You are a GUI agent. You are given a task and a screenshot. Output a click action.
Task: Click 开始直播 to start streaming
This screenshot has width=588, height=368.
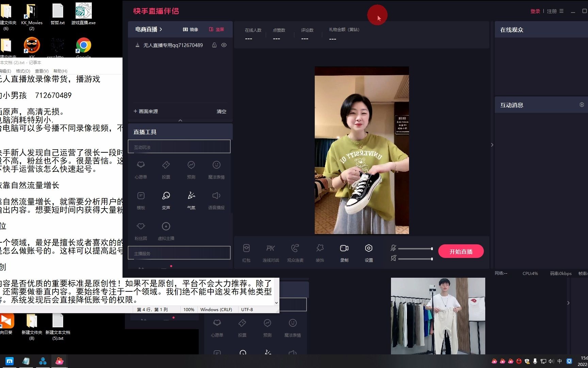[461, 251]
